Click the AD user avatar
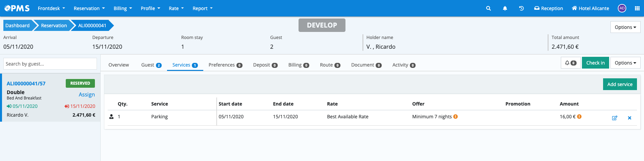Image resolution: width=644 pixels, height=161 pixels. pyautogui.click(x=622, y=8)
